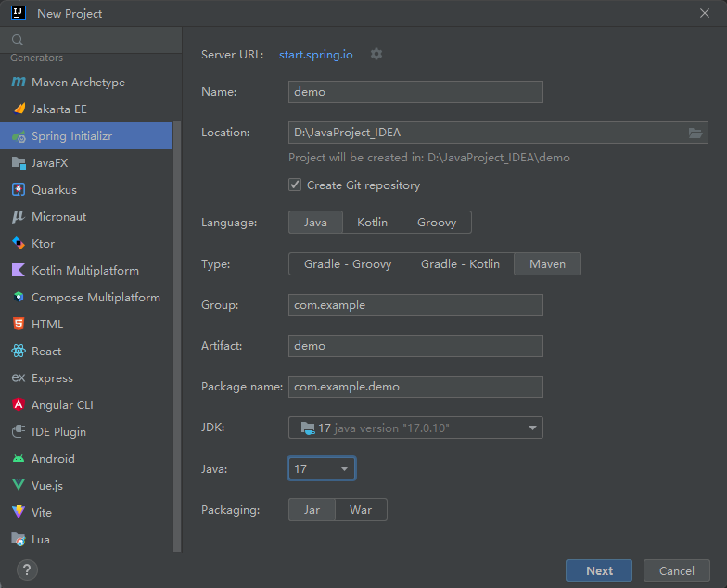Select Angular CLI generator entry

86,404
